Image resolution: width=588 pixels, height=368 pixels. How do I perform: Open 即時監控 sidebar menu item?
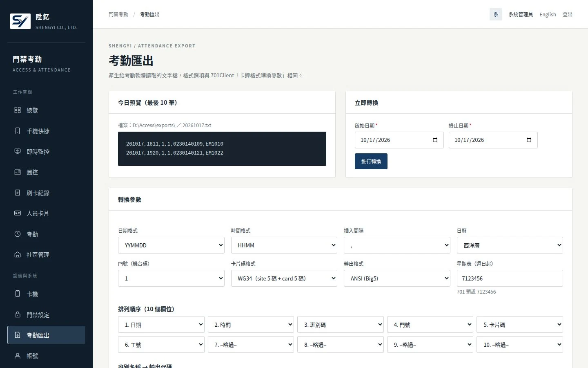(46, 151)
